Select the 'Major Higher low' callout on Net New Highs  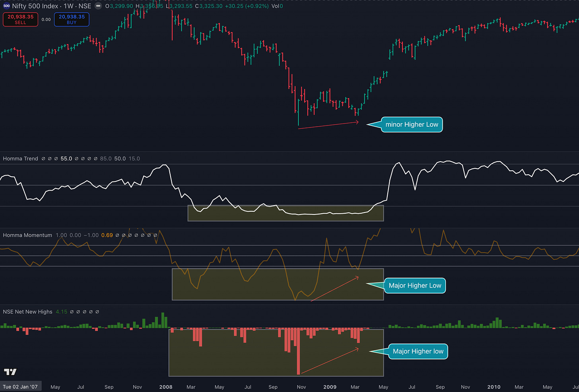tap(418, 351)
